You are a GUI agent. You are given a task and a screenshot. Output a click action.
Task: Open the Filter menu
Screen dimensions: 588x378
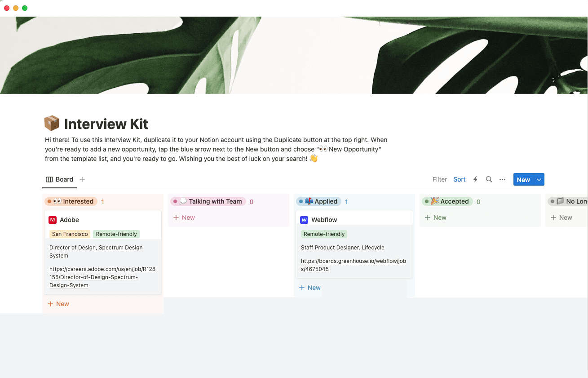[439, 179]
